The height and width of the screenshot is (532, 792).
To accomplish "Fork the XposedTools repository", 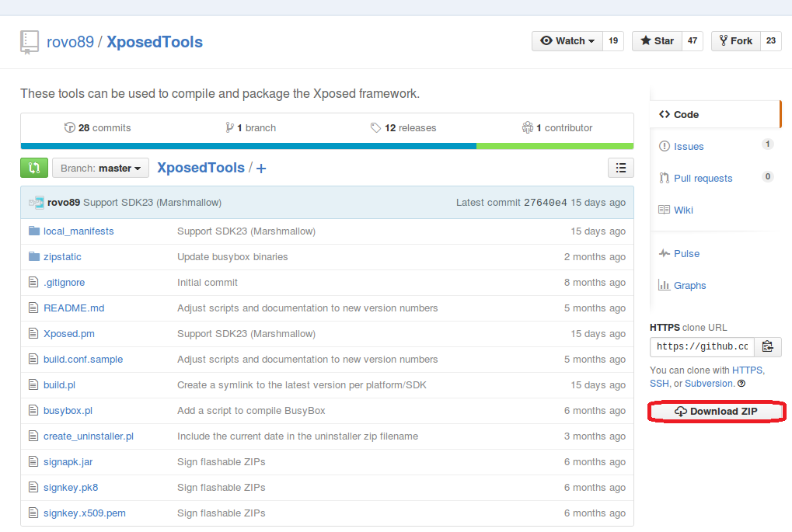I will (x=736, y=41).
